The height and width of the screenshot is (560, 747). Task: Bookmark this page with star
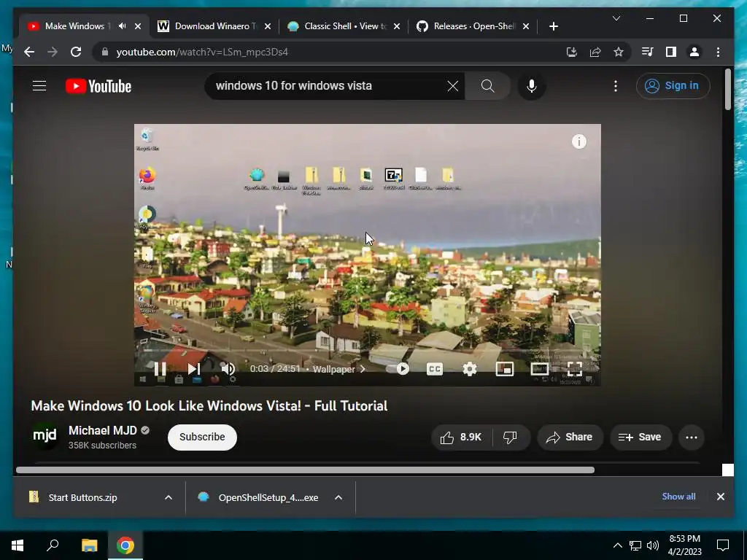[x=619, y=52]
